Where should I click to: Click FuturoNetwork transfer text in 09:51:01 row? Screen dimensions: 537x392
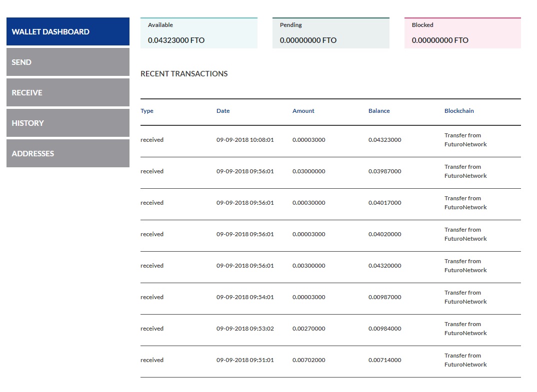pyautogui.click(x=465, y=360)
